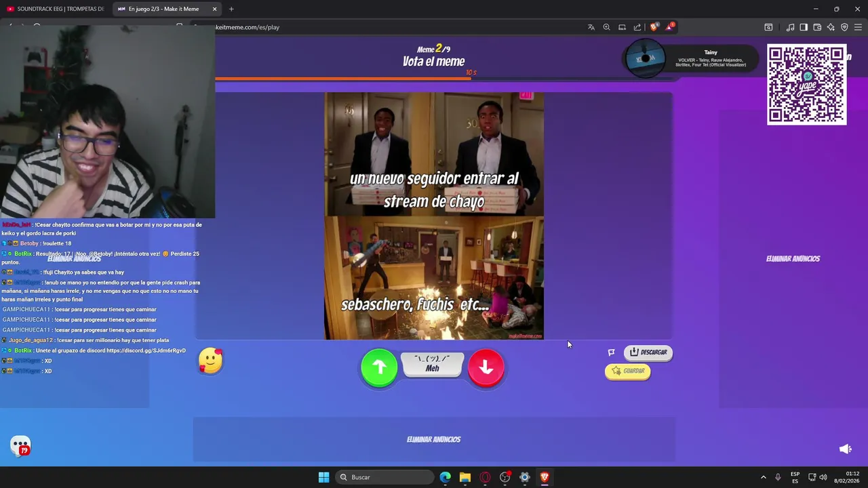Click the install app icon in address bar
The height and width of the screenshot is (488, 868).
click(x=622, y=27)
